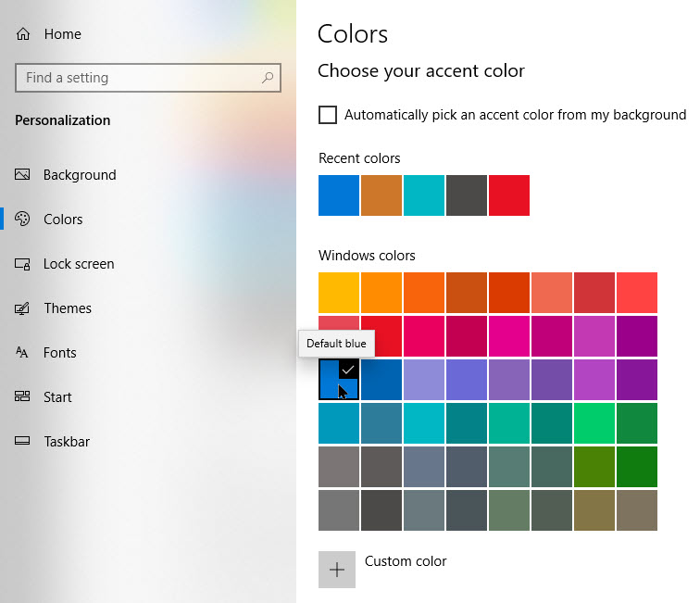Click the Custom color plus button
Image resolution: width=700 pixels, height=603 pixels.
(337, 570)
